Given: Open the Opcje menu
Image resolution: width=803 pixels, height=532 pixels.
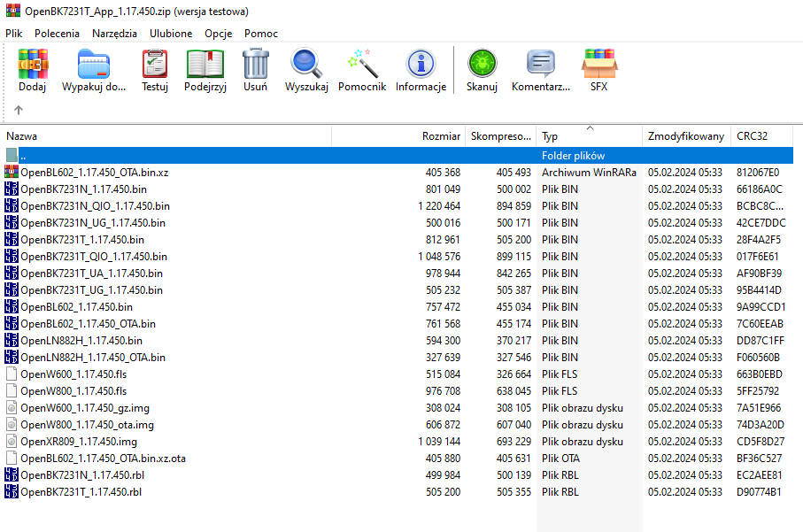Looking at the screenshot, I should tap(218, 34).
